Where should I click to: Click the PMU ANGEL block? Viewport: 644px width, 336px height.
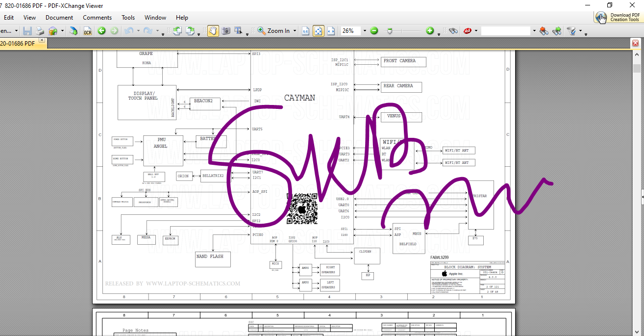click(163, 151)
